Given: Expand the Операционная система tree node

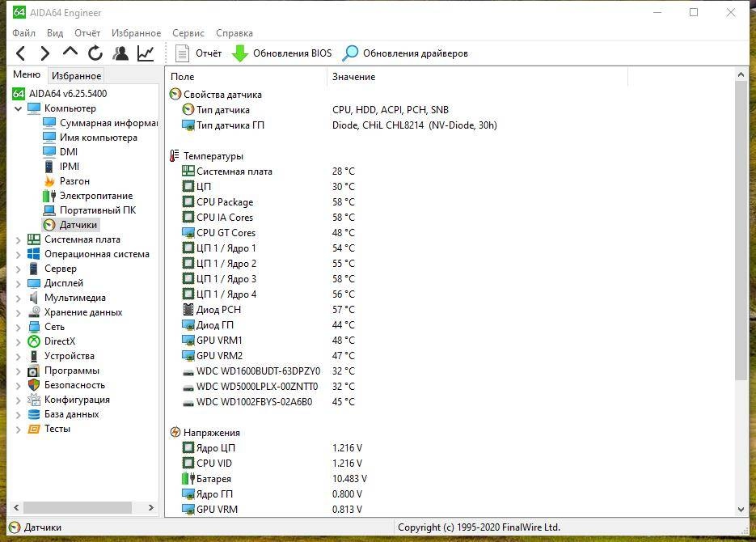Looking at the screenshot, I should coord(18,254).
